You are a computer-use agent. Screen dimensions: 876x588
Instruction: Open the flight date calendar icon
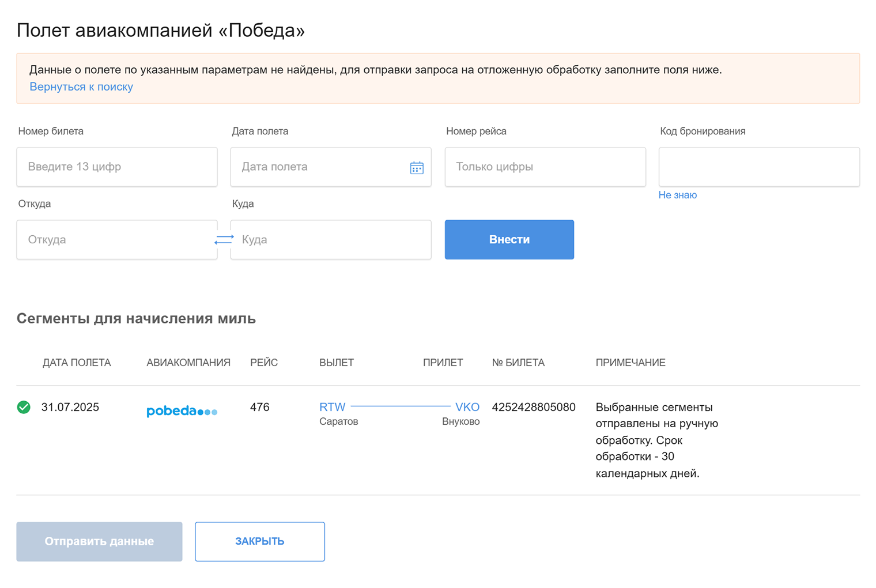(x=417, y=168)
